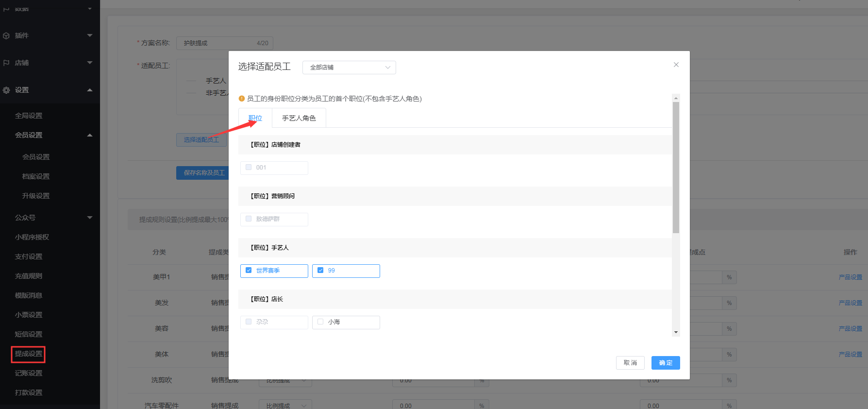This screenshot has height=409, width=868.
Task: Uncheck the 99 employee checkbox
Action: point(320,270)
